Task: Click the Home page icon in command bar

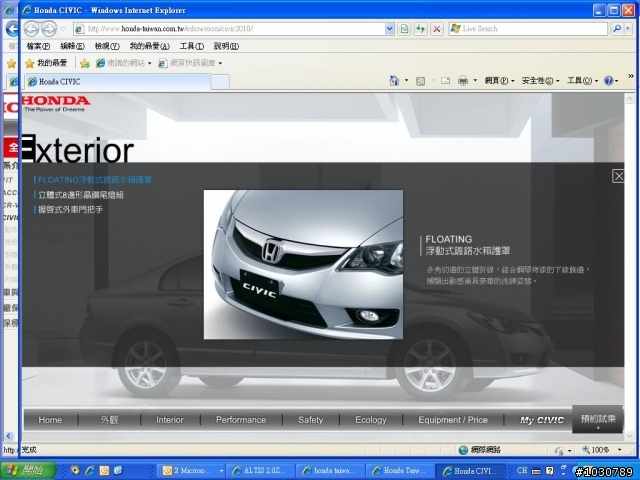Action: (x=394, y=80)
